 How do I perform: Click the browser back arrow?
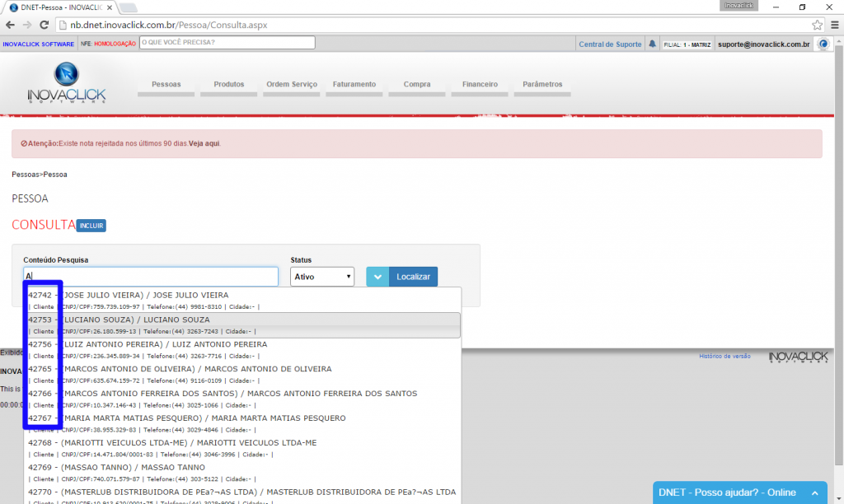tap(10, 25)
